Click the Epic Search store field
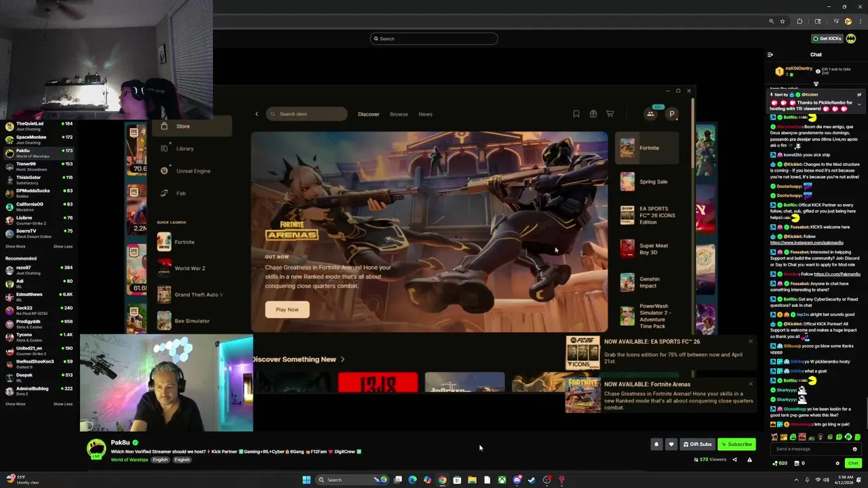 (307, 114)
